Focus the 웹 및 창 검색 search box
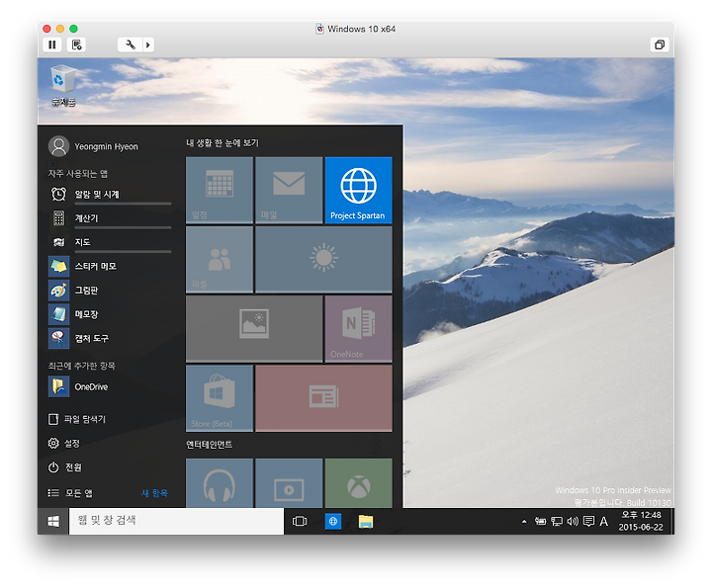The width and height of the screenshot is (712, 588). (176, 521)
